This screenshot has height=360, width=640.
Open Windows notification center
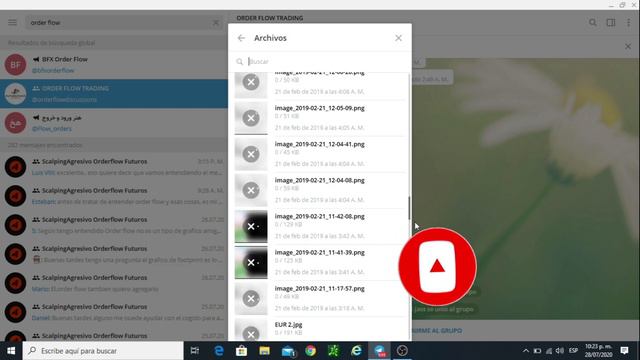pyautogui.click(x=624, y=351)
